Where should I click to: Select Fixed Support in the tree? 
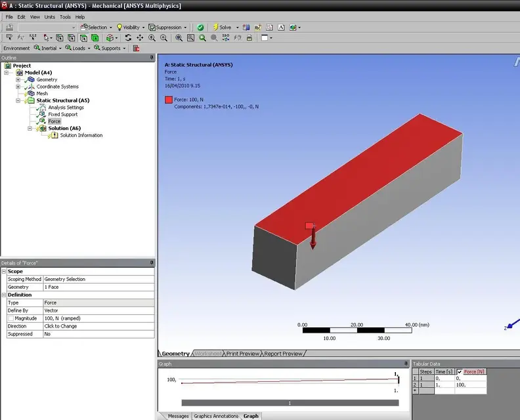click(x=62, y=114)
